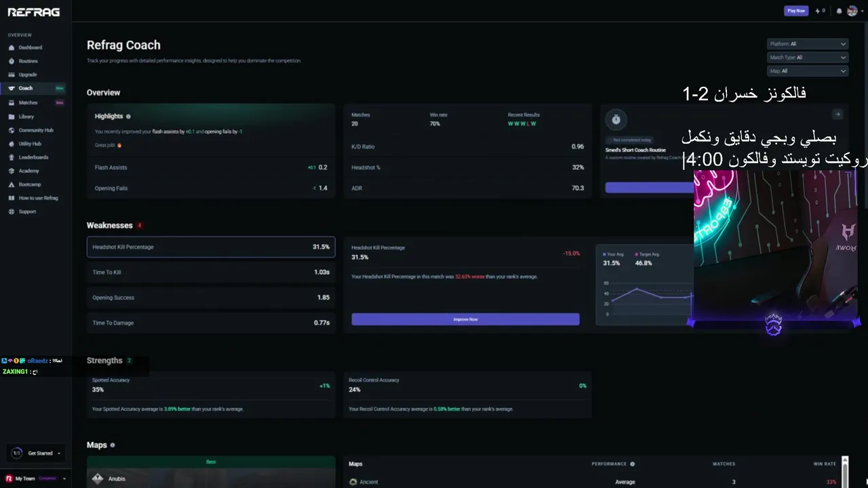868x488 pixels.
Task: Click the Upgrade card icon
Action: 12,75
